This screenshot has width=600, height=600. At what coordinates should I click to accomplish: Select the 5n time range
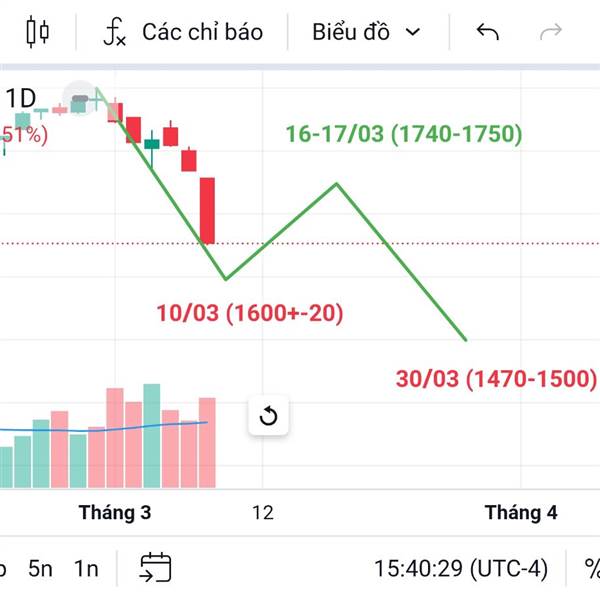coord(40,569)
